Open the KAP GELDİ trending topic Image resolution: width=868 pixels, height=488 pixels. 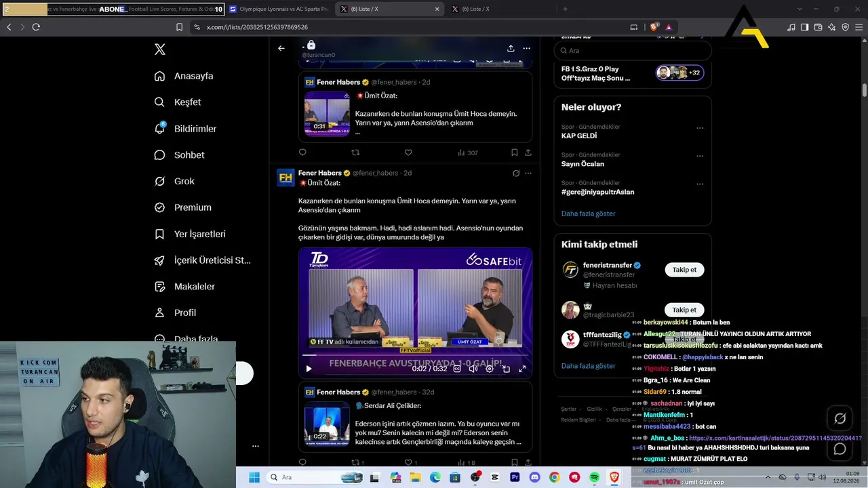[579, 136]
